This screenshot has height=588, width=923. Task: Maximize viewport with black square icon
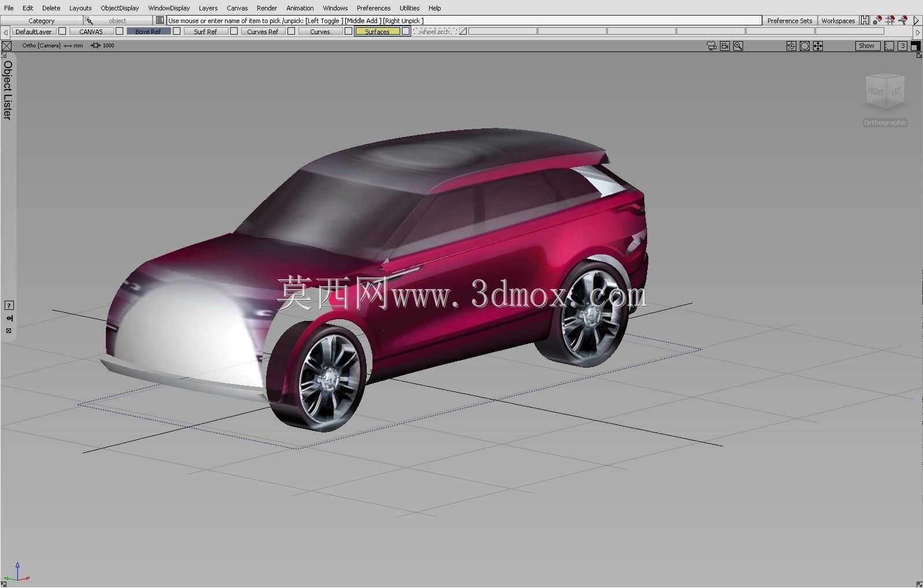pos(915,46)
